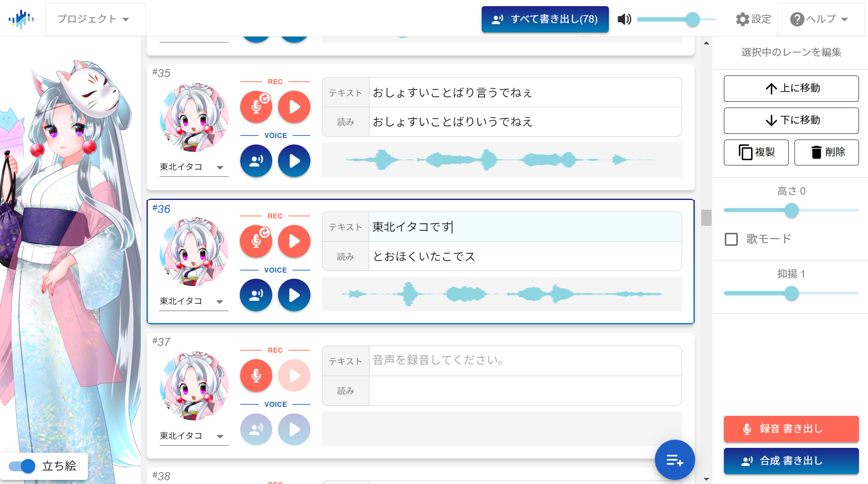
Task: Re-record audio in lane #35
Action: tap(256, 107)
